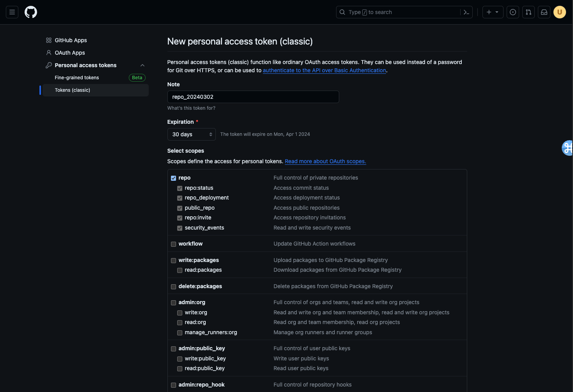Click the GitHub Apps grid icon
Image resolution: width=573 pixels, height=392 pixels.
click(x=49, y=40)
